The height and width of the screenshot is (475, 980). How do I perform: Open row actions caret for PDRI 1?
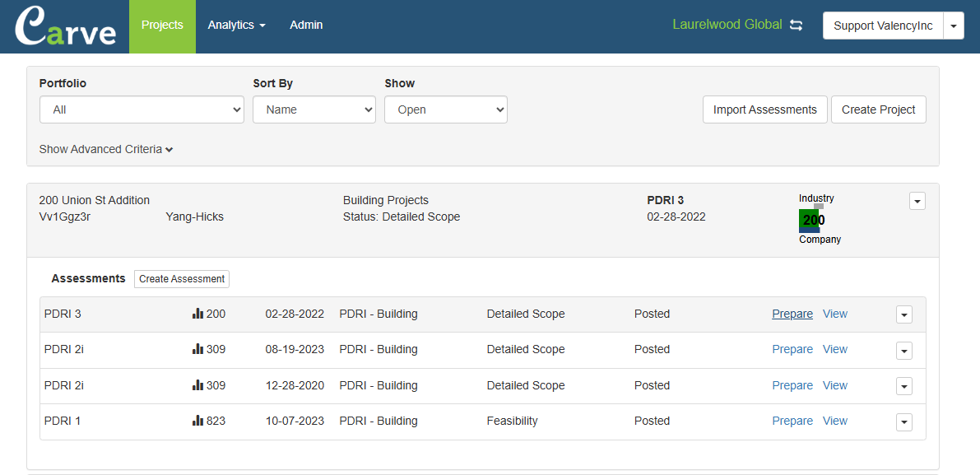click(903, 421)
